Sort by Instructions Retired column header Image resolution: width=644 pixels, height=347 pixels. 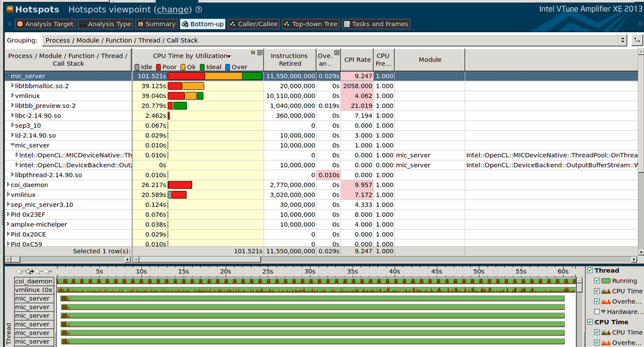pyautogui.click(x=289, y=59)
